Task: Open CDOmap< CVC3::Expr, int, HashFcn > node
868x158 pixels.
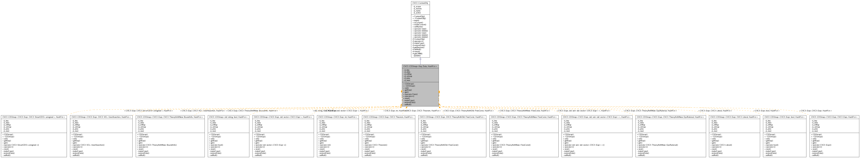Action: click(338, 117)
